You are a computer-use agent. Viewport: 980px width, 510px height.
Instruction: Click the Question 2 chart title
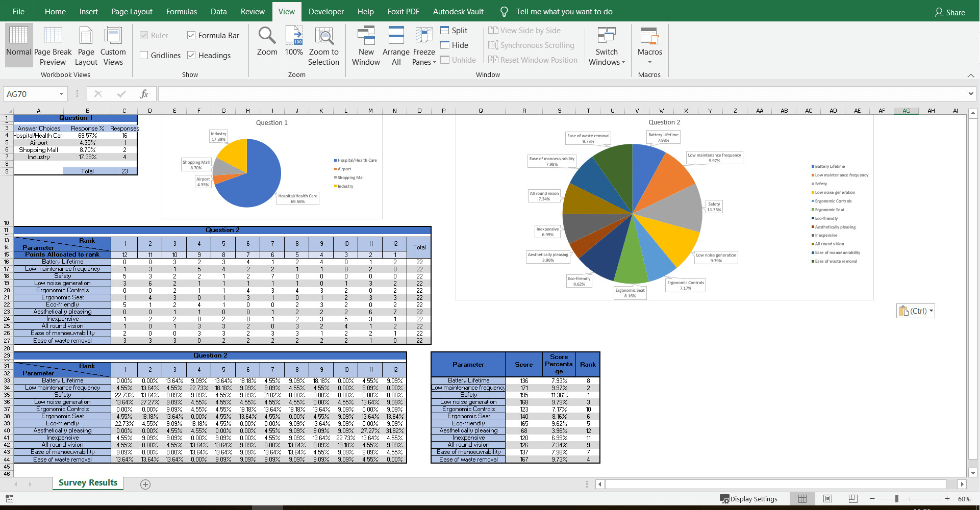[664, 122]
